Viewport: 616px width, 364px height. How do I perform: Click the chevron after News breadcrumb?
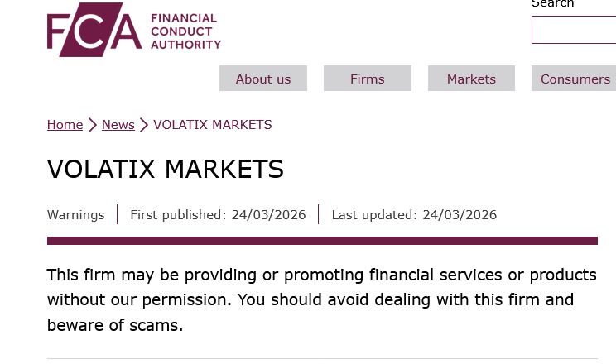(x=144, y=125)
